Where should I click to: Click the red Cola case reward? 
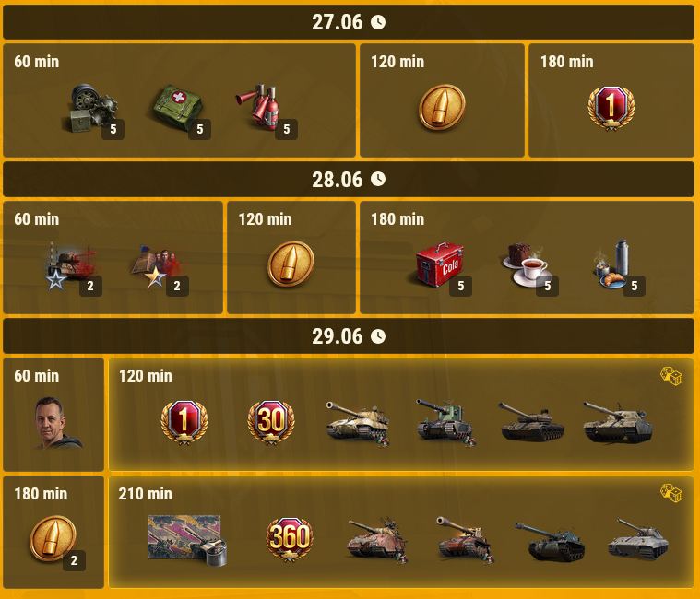point(439,264)
